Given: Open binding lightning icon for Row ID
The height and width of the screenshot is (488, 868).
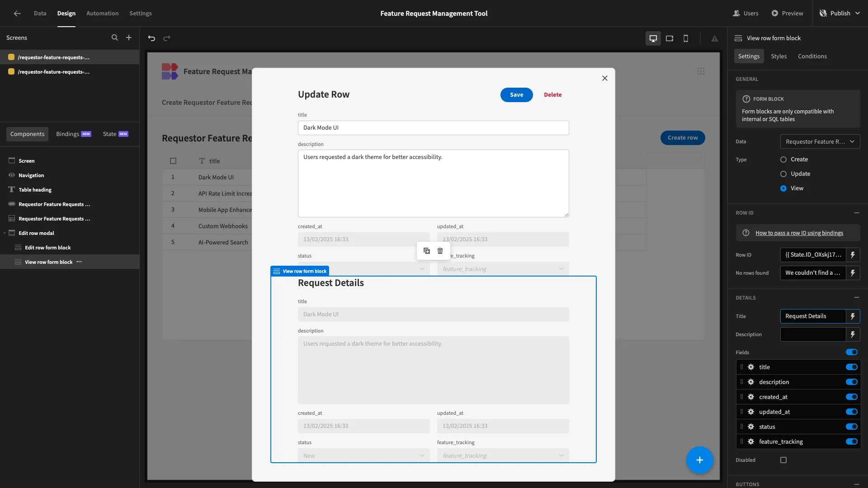Looking at the screenshot, I should pyautogui.click(x=853, y=255).
